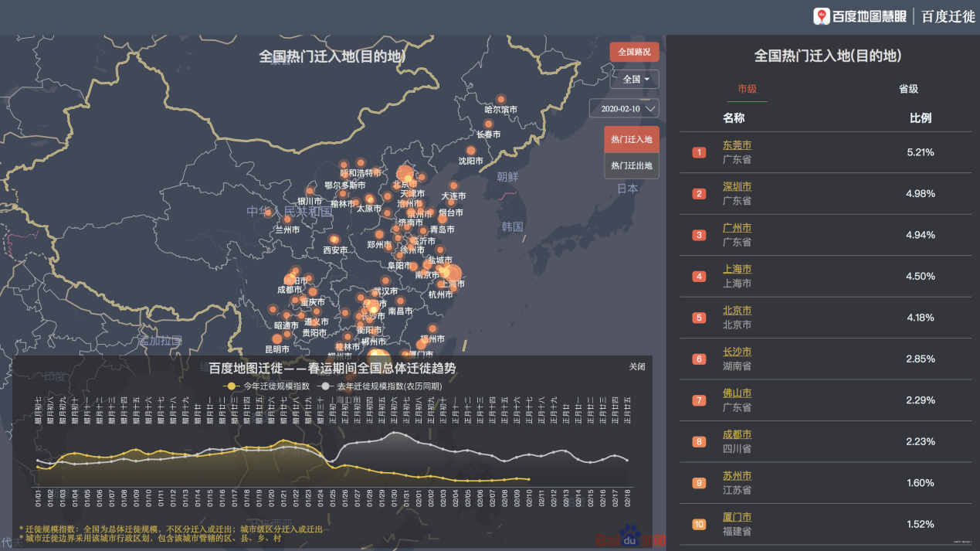This screenshot has height=551, width=980.
Task: Select the 银川市 hotspot marker on map
Action: [310, 191]
